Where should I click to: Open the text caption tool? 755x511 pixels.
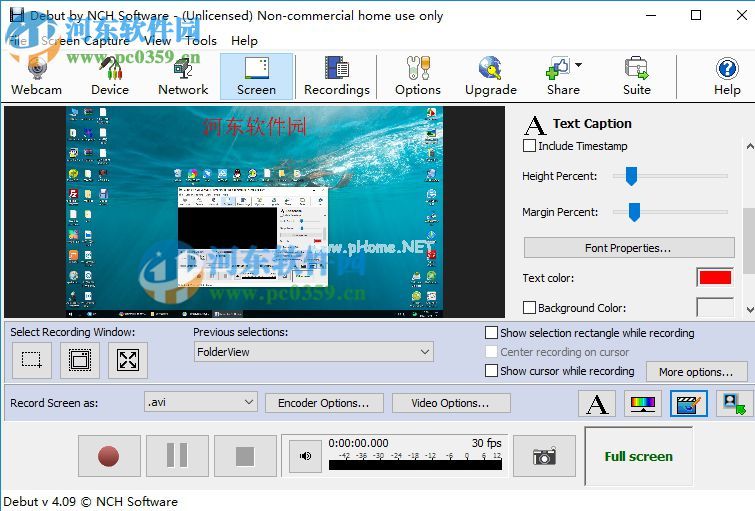click(x=597, y=404)
